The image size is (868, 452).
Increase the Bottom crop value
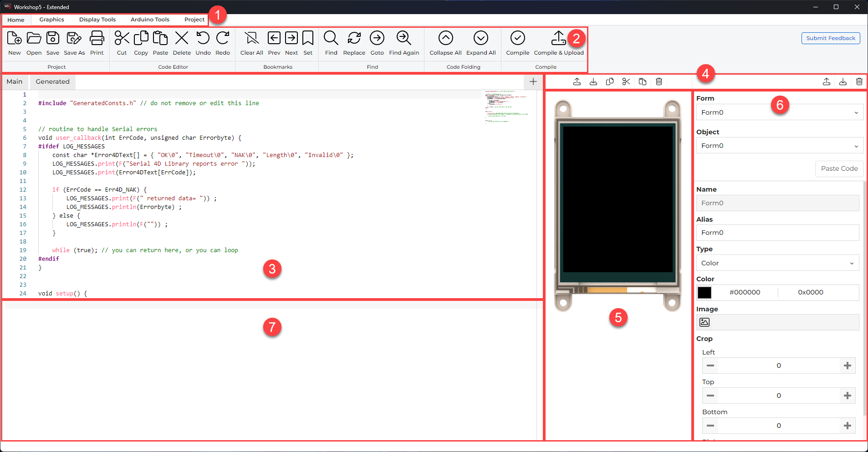click(848, 426)
